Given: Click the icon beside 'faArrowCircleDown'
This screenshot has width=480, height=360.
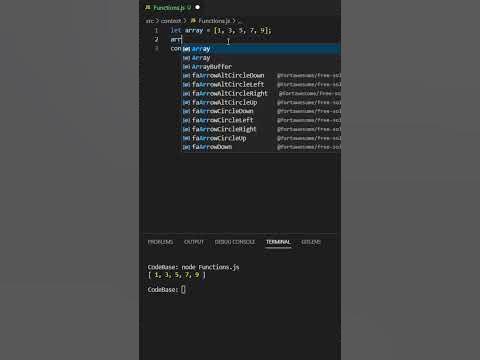Looking at the screenshot, I should pyautogui.click(x=186, y=111).
